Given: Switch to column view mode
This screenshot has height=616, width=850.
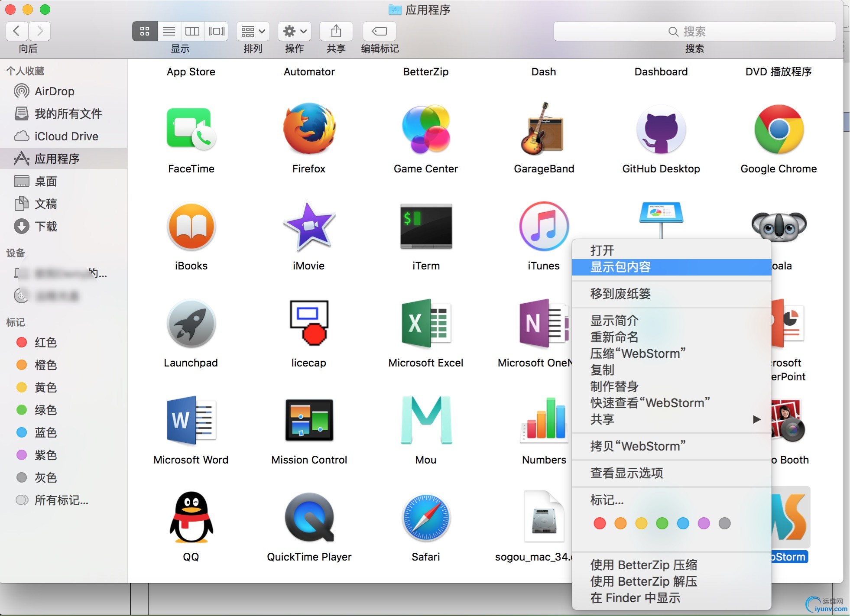Looking at the screenshot, I should pyautogui.click(x=192, y=31).
